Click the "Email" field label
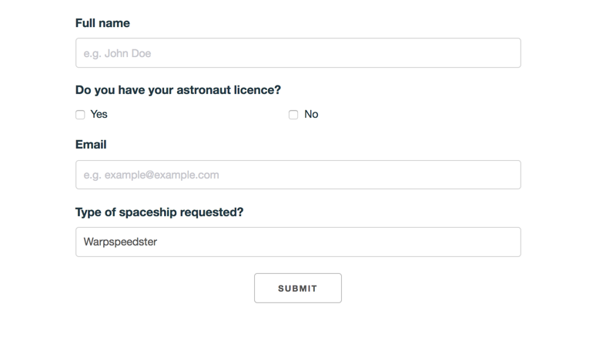This screenshot has height=364, width=616. coord(91,145)
